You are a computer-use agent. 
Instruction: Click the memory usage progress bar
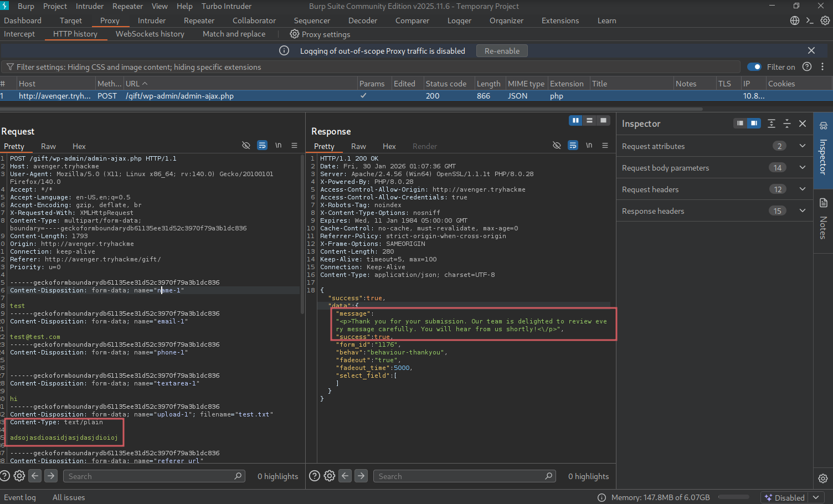point(733,497)
